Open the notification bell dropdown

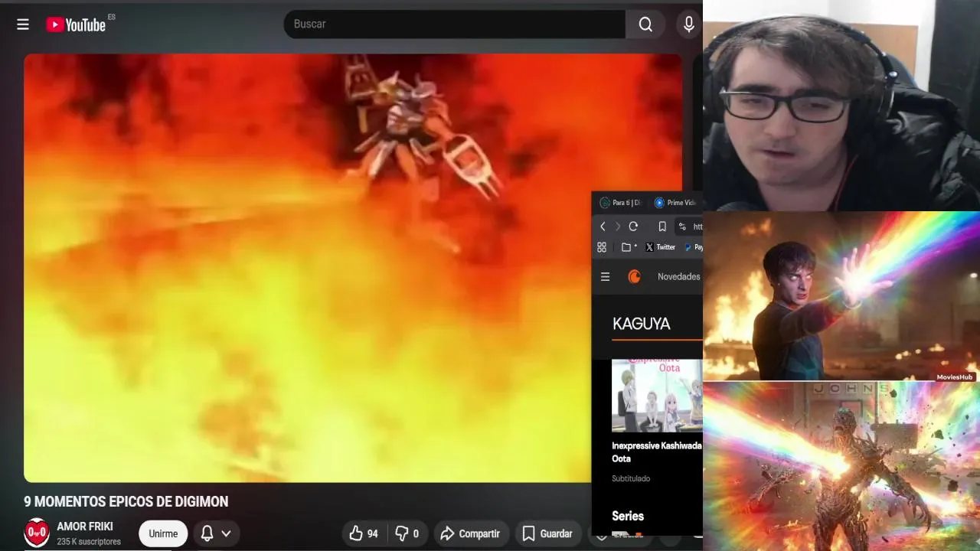(x=216, y=533)
